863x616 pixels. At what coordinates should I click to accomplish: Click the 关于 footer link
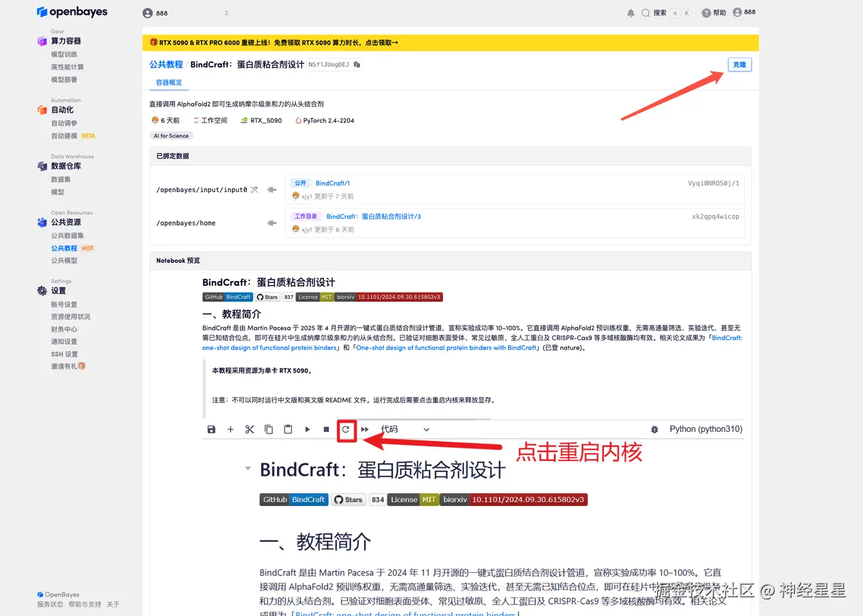[x=113, y=605]
